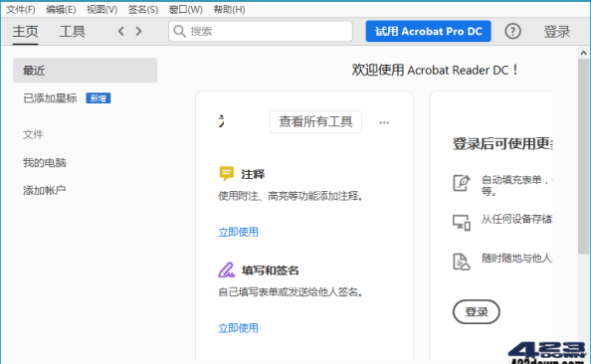Click the auto-fill form icon beside 自动填充表单
591x364 pixels.
coord(462,183)
